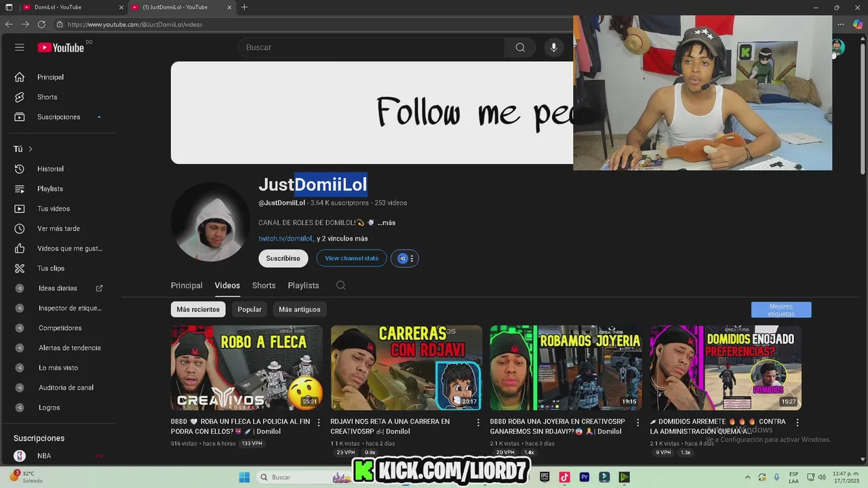Filter videos by Popular
Image resolution: width=868 pixels, height=488 pixels.
click(x=250, y=309)
